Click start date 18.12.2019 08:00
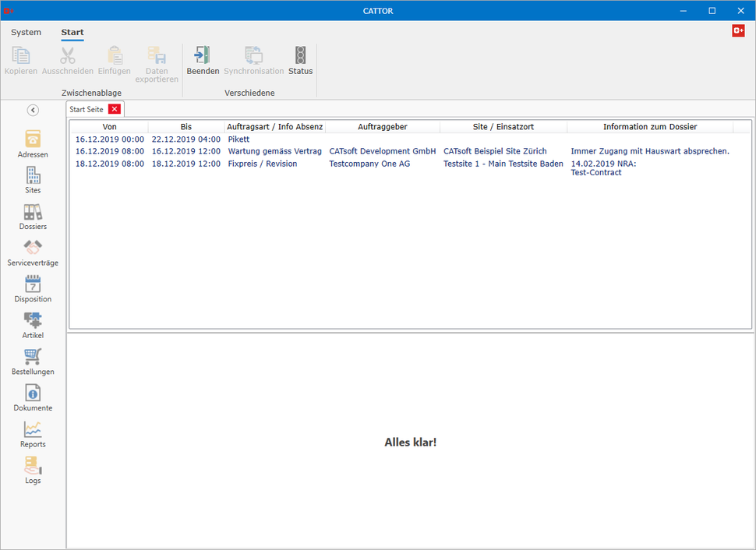 [109, 164]
